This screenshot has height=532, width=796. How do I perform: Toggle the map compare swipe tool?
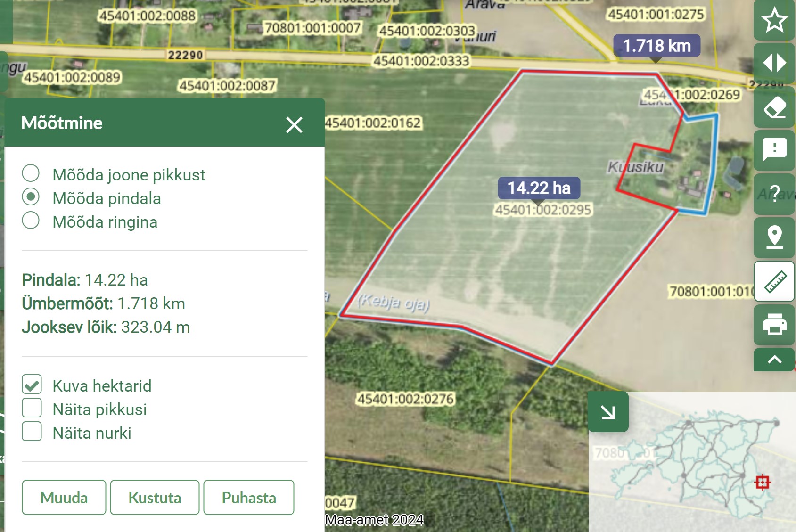click(774, 63)
